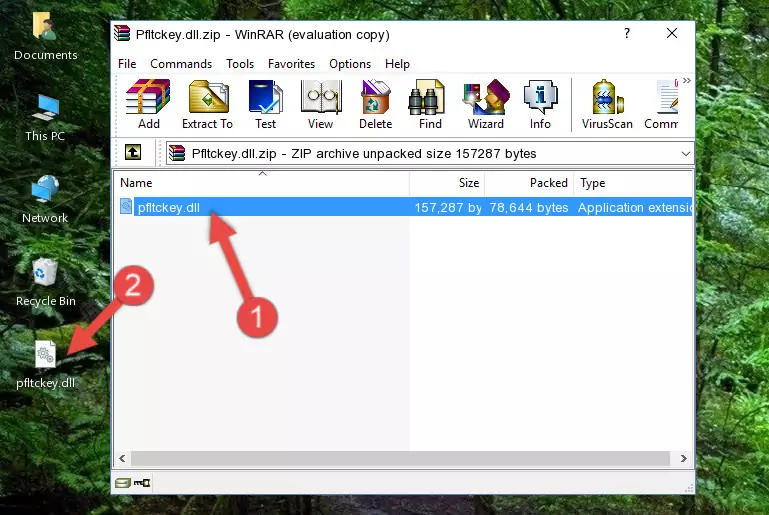Screen dimensions: 769x515
Task: Launch the Wizard tool
Action: pos(486,104)
